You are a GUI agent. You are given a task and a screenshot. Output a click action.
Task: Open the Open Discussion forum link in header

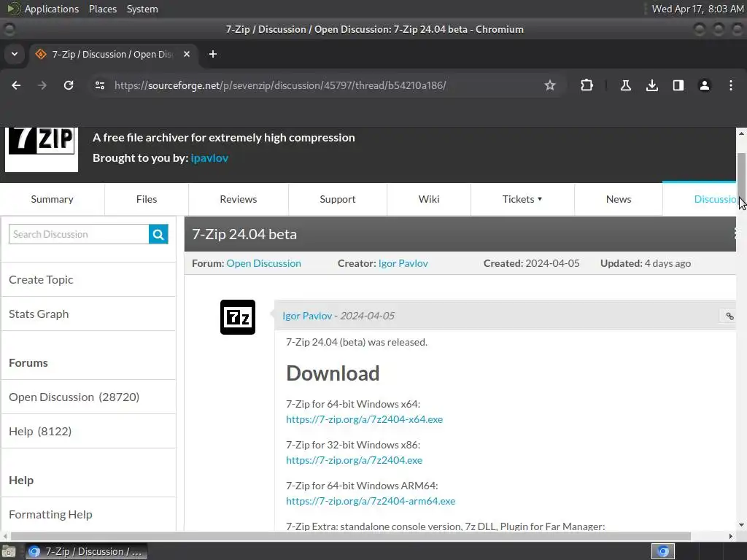263,263
